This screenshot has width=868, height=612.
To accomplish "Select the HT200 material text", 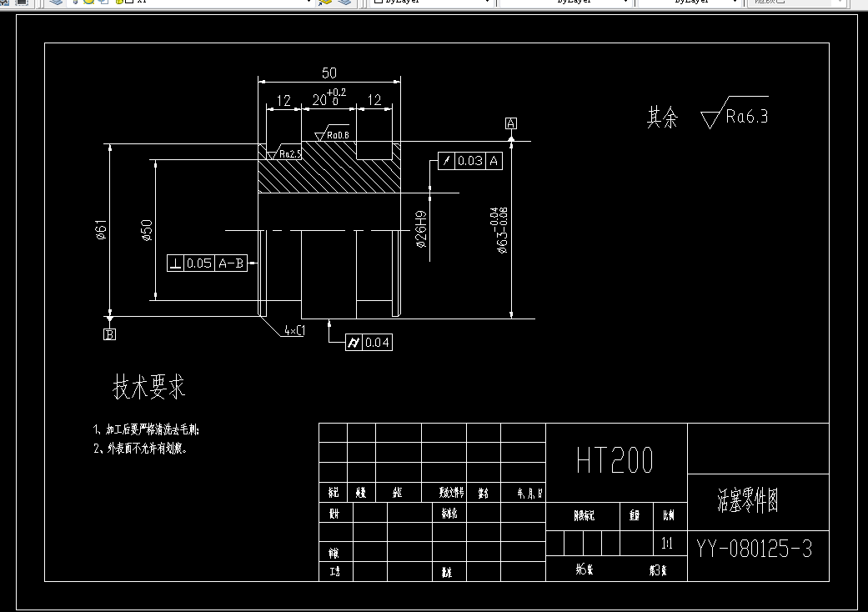I will click(x=615, y=460).
